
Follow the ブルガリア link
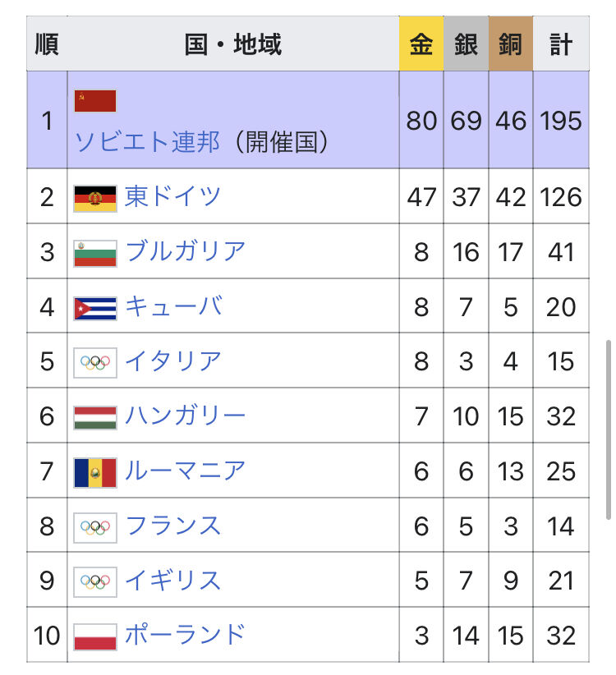pyautogui.click(x=185, y=251)
